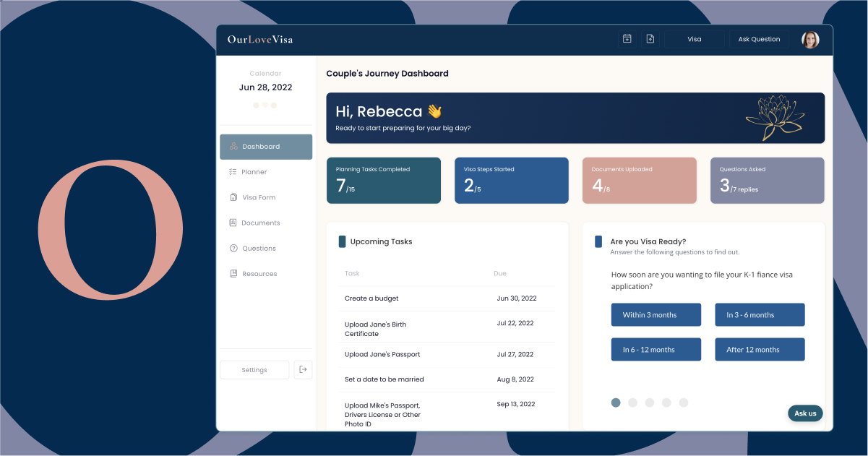
Task: Open the user profile avatar
Action: click(810, 40)
